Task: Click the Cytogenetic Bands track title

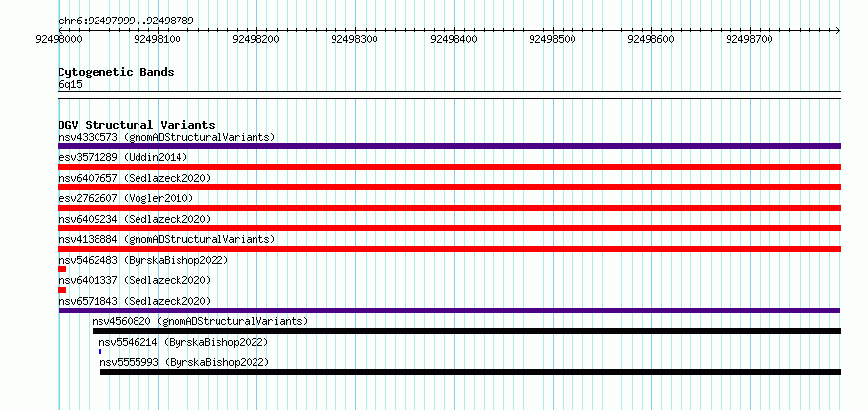Action: (116, 72)
